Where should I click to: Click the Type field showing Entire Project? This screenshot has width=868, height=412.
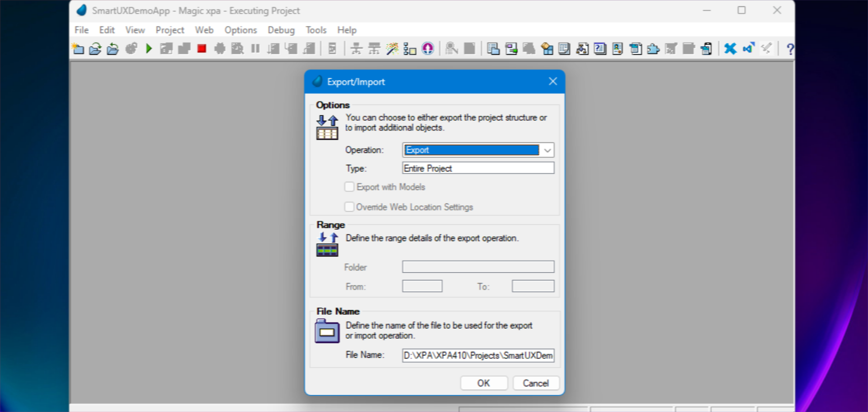(477, 168)
